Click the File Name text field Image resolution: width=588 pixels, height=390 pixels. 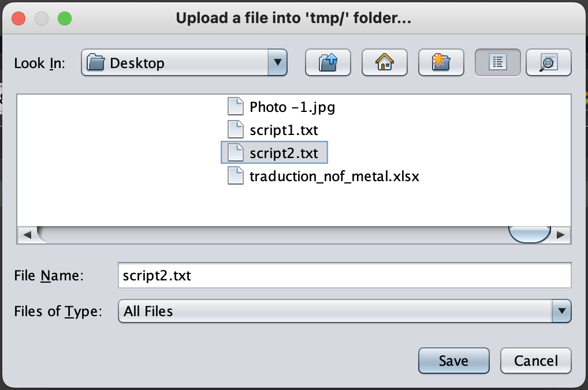tap(344, 276)
